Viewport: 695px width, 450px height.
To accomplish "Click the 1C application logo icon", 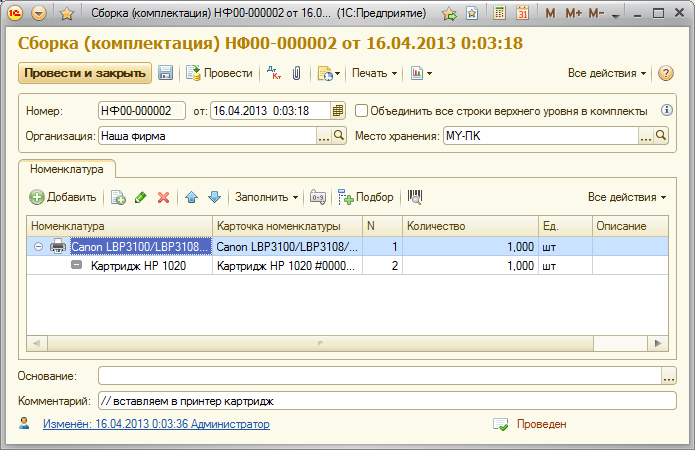I will pos(15,13).
